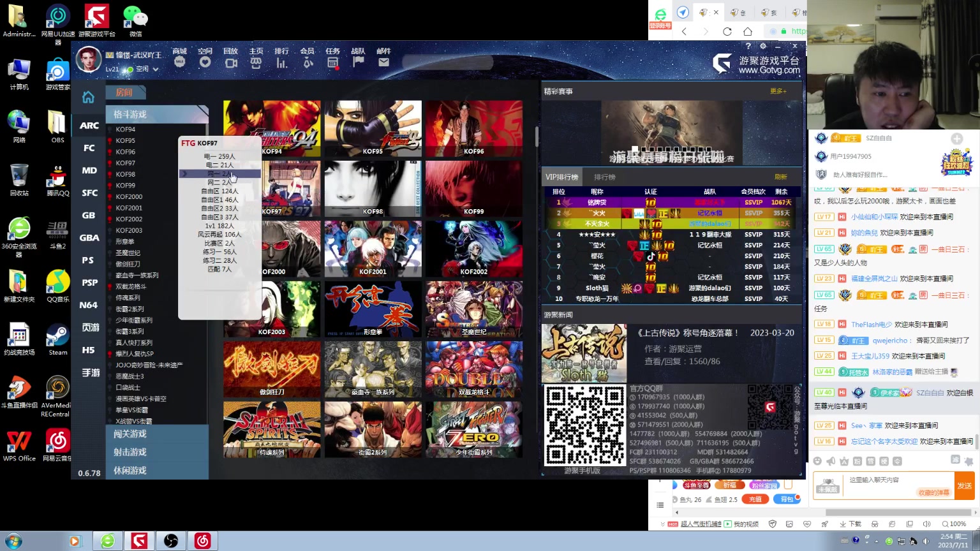Open the platform help question mark icon

pos(748,46)
